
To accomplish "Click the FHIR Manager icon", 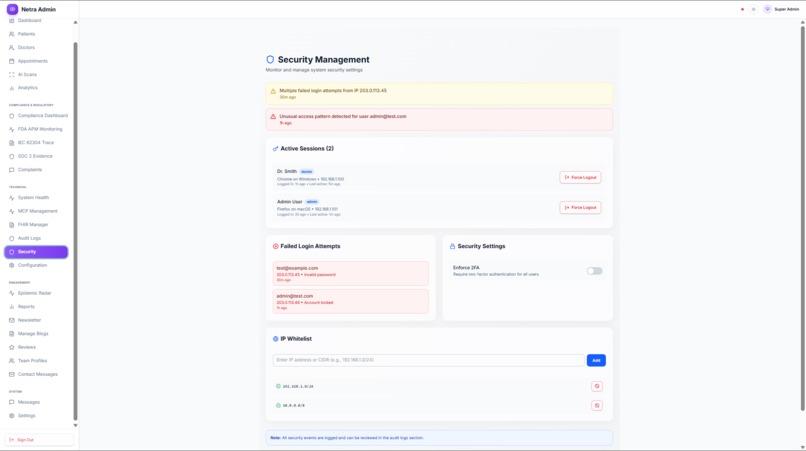I will (11, 225).
